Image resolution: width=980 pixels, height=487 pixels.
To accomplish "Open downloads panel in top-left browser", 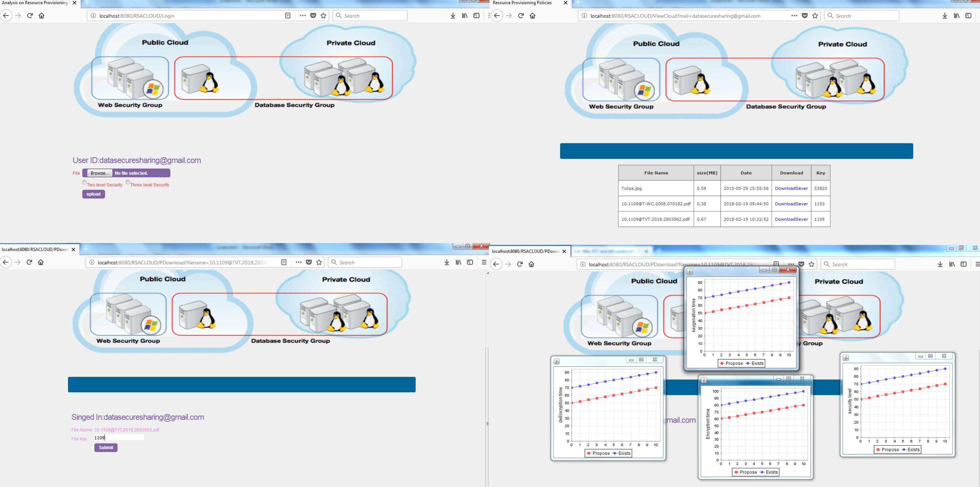I will (453, 16).
